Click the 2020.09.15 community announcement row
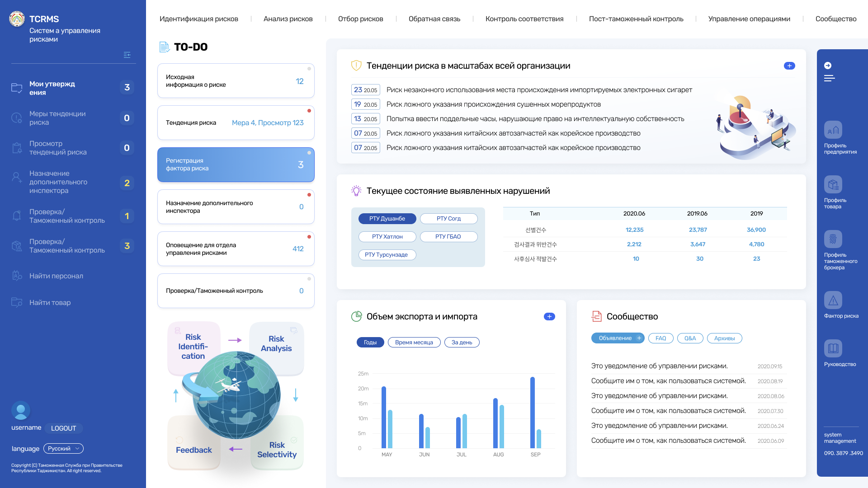The height and width of the screenshot is (488, 868). (x=689, y=366)
